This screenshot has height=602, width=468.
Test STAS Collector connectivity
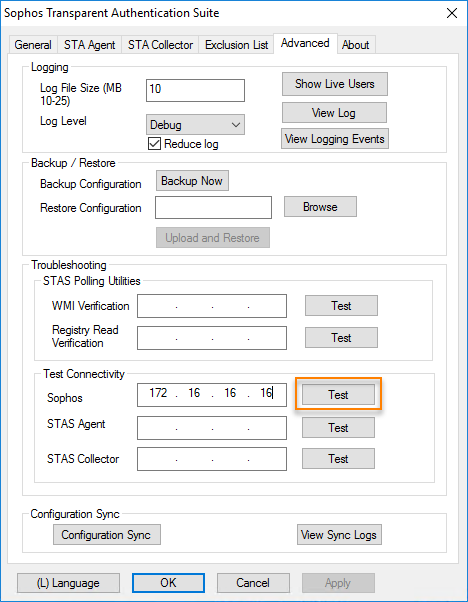click(338, 459)
